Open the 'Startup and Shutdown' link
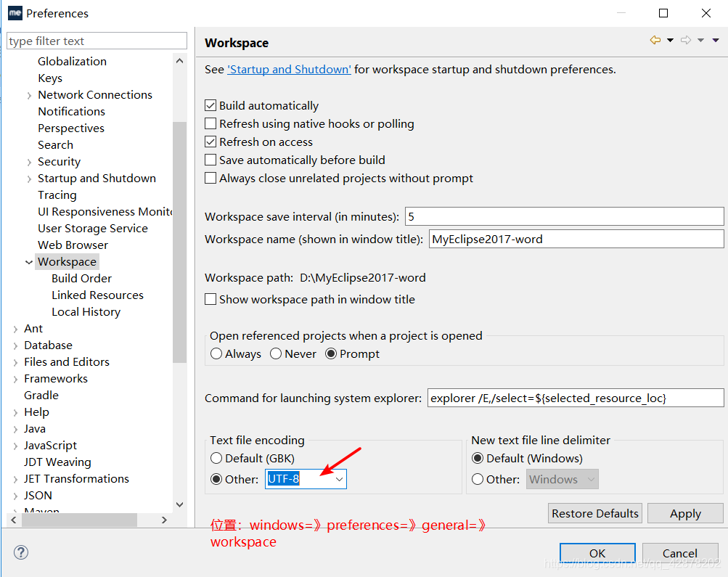 point(289,69)
